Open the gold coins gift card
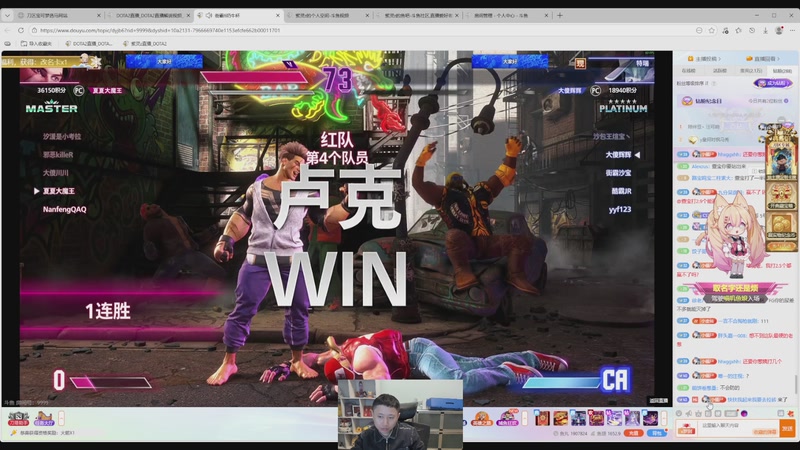Screen dimensions: 800x450 point(781,227)
